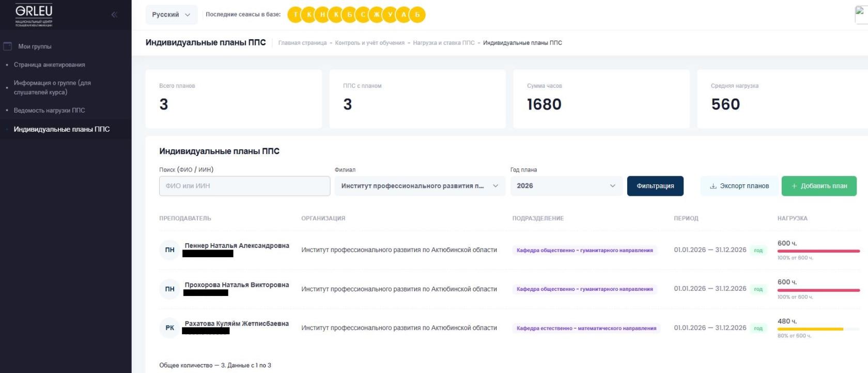Click Рахатова's 480 ч. load progress bar
The width and height of the screenshot is (868, 373).
818,329
